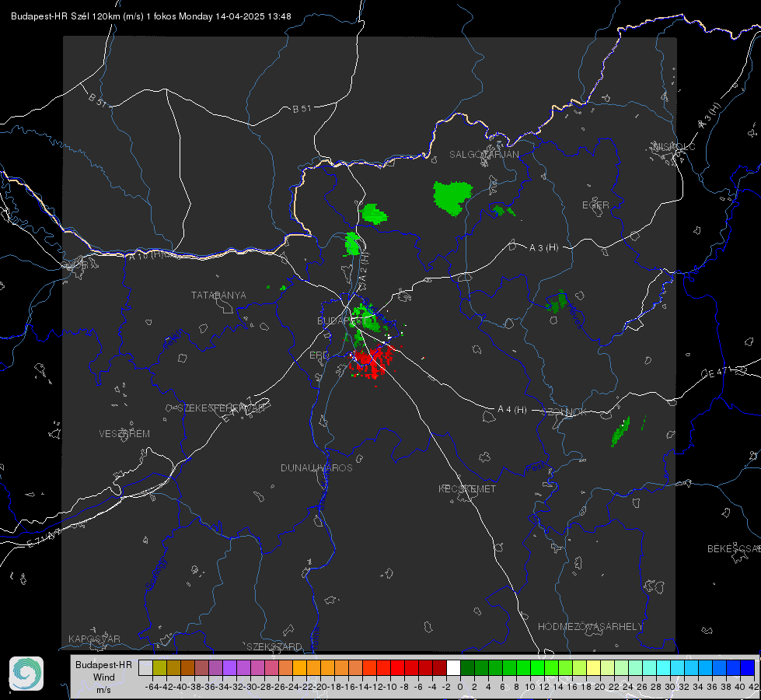
Task: Pick the bright red swatch between -10 and -8
Action: (397, 667)
